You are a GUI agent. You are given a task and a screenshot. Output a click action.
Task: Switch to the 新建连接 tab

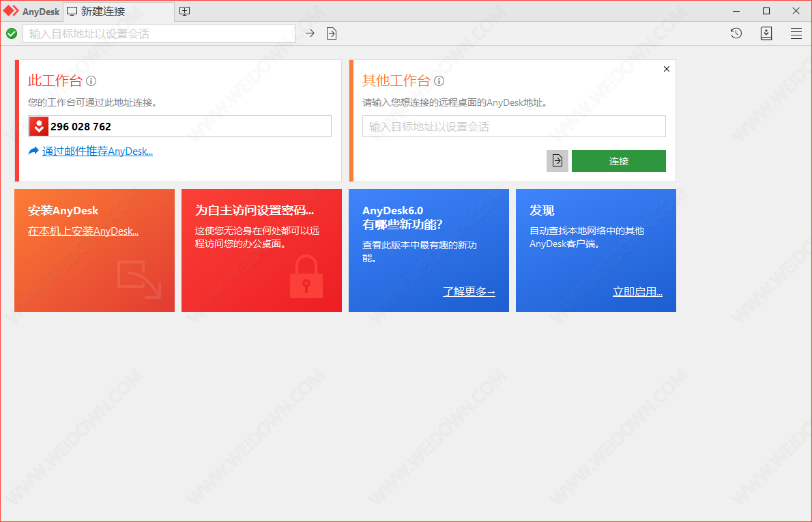[x=119, y=12]
